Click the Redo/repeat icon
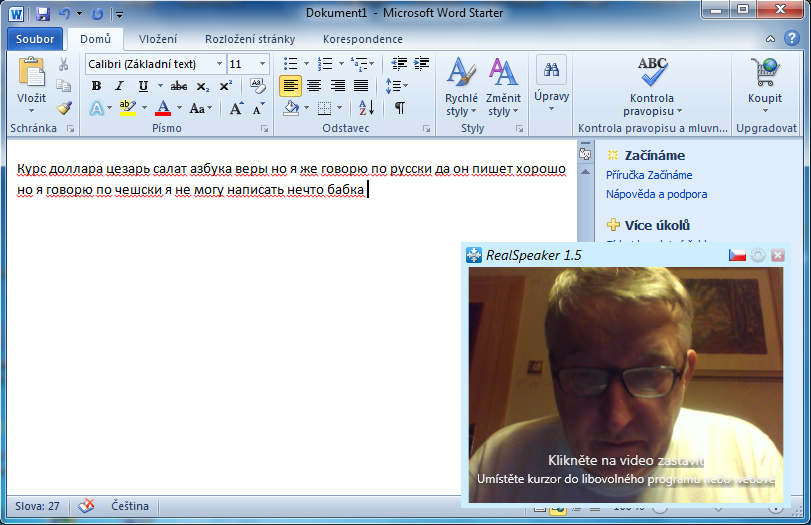 point(97,14)
